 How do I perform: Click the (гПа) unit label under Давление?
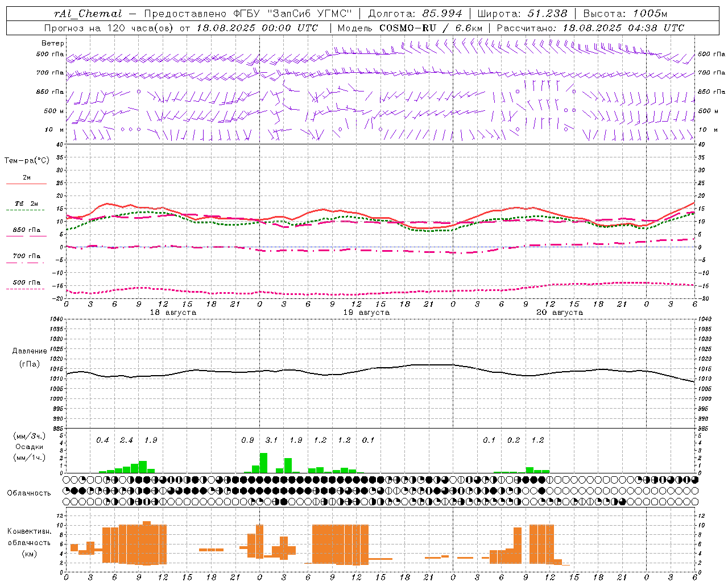30,364
